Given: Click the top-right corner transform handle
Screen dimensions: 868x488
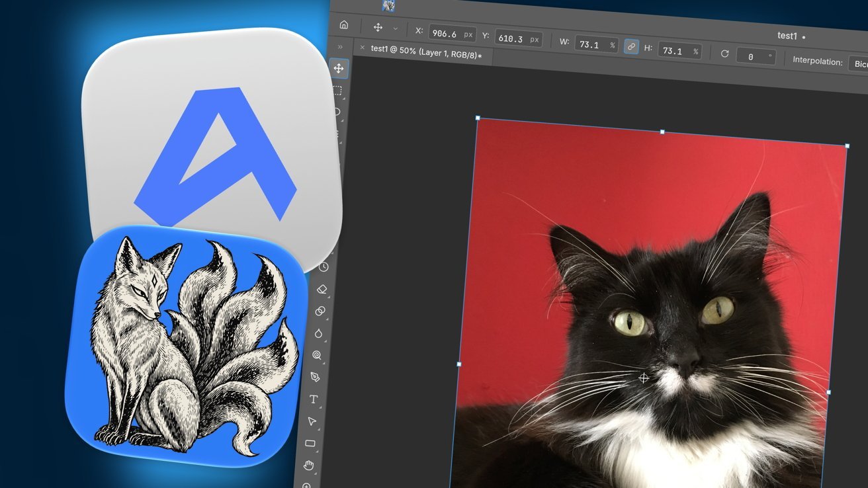Looking at the screenshot, I should point(847,145).
